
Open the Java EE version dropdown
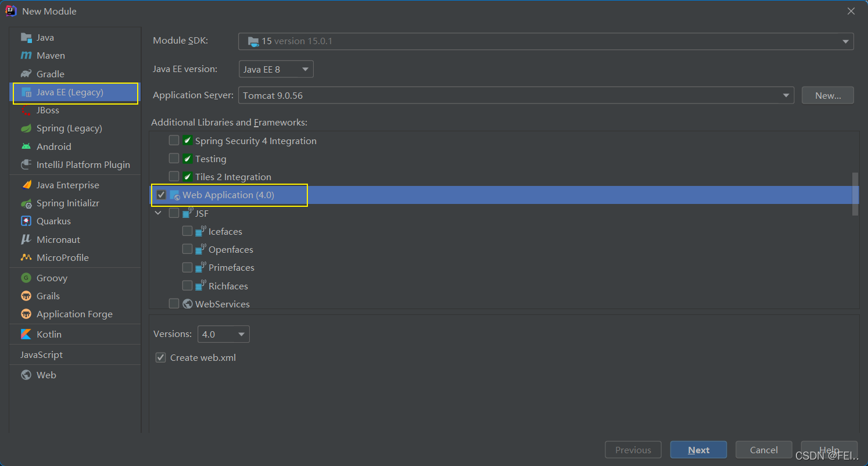point(276,69)
